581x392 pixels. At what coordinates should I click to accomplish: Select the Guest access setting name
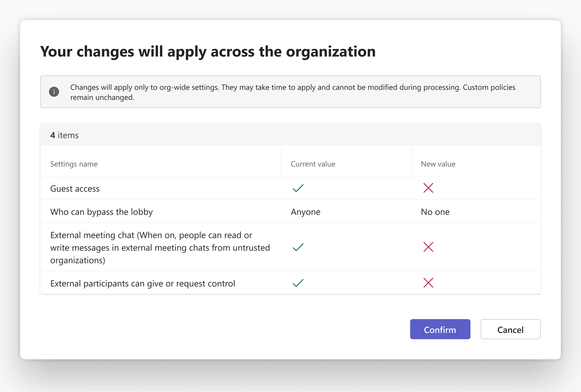coord(75,188)
